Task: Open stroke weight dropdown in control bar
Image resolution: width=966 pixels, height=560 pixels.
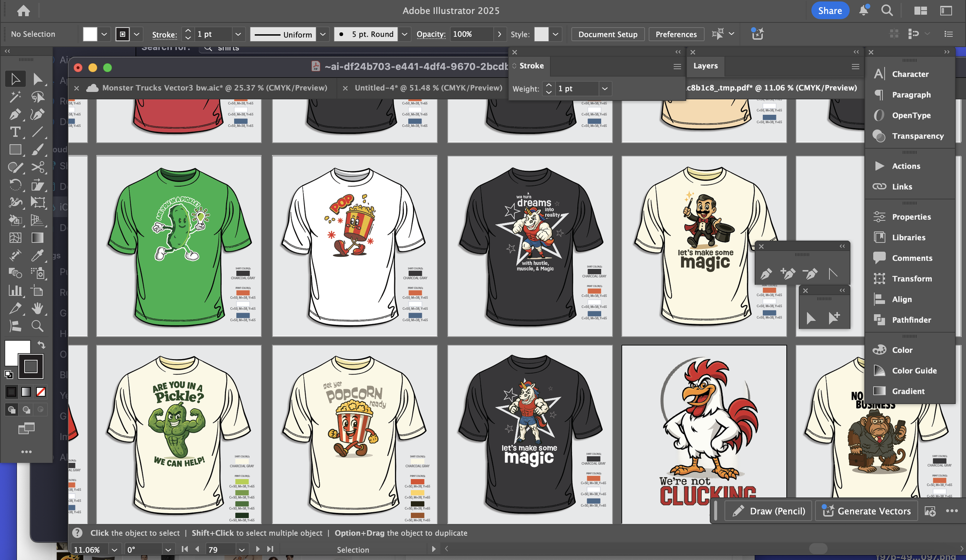Action: [238, 34]
